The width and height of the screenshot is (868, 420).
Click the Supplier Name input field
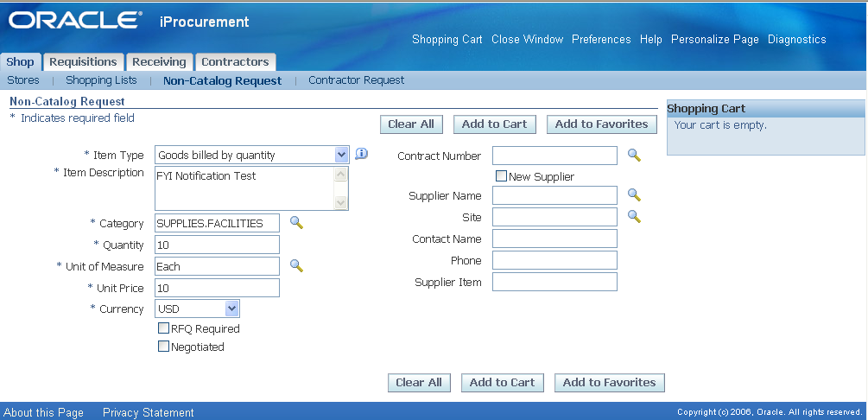coord(554,195)
